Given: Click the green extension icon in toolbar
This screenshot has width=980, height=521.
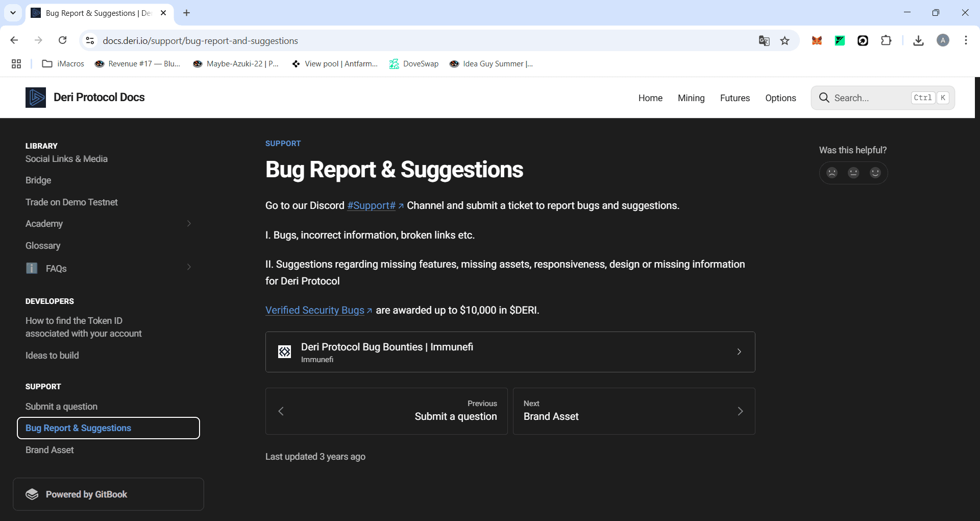Looking at the screenshot, I should tap(840, 40).
